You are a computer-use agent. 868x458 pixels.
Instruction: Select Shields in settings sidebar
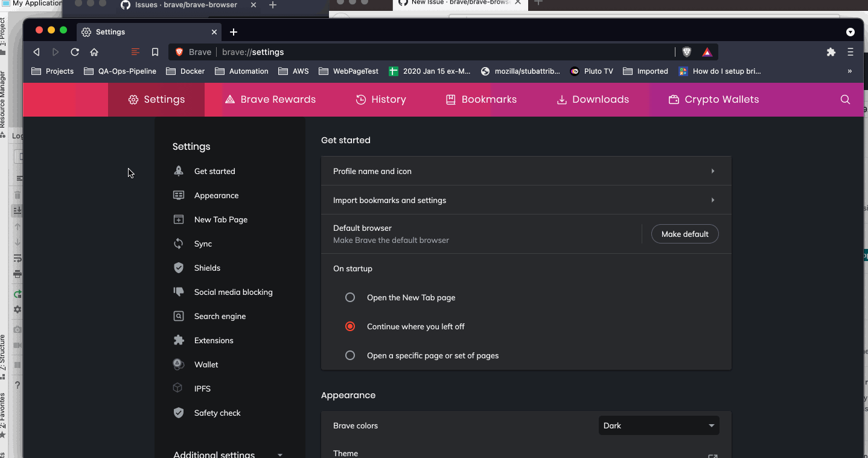click(x=197, y=268)
